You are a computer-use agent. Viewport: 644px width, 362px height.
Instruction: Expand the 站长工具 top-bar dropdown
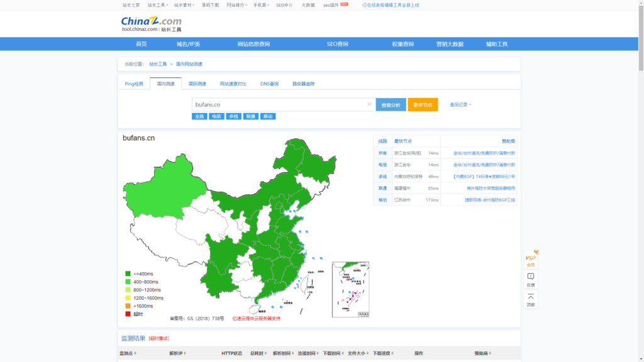coord(158,5)
